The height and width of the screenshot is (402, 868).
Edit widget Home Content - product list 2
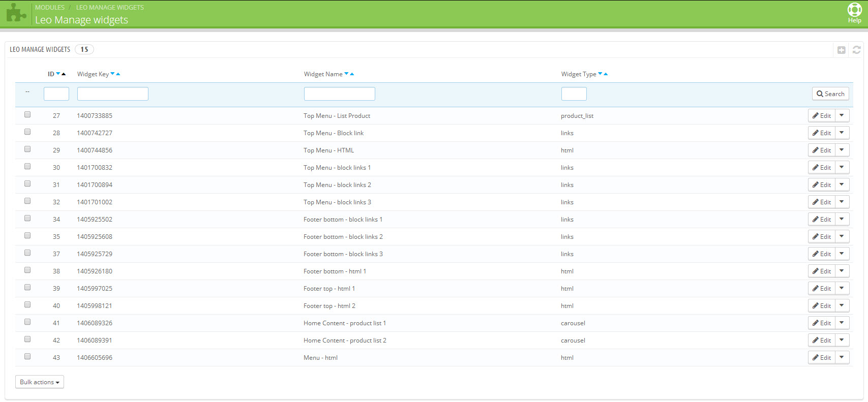tap(822, 341)
